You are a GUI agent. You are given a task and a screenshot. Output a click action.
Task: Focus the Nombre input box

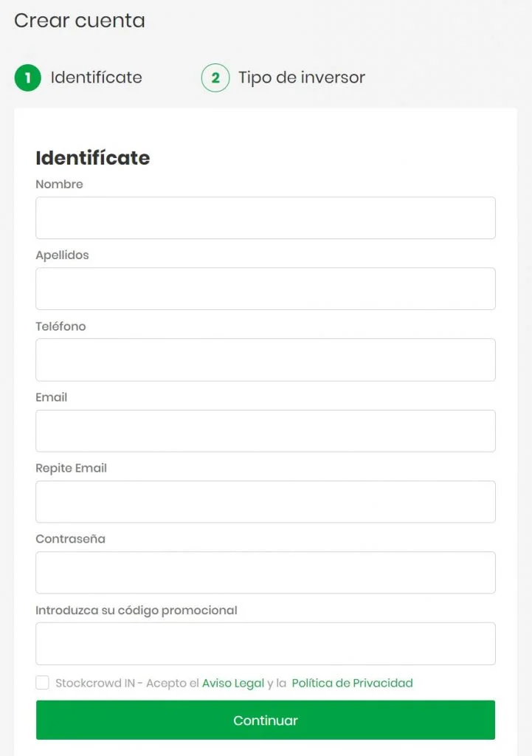266,218
